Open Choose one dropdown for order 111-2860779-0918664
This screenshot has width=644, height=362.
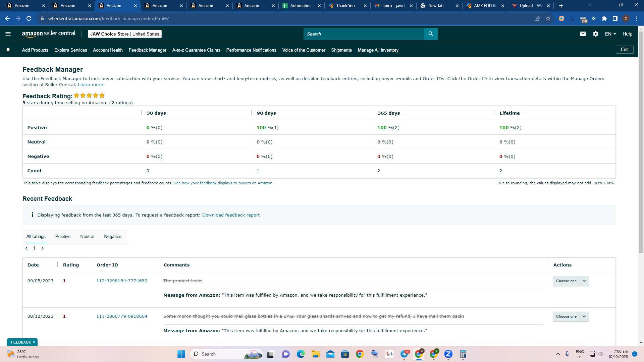[x=571, y=316]
